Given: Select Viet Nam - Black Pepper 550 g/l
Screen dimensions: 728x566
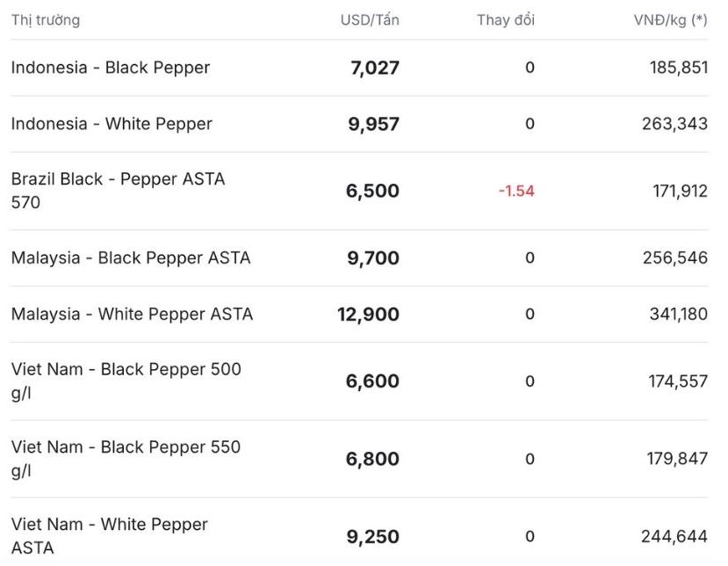Looking at the screenshot, I should click(x=126, y=459).
